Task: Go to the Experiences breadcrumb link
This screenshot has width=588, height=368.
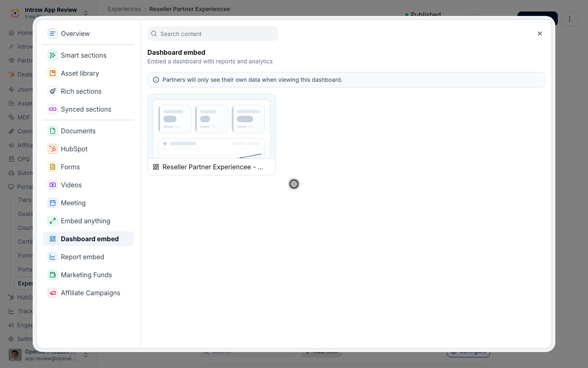Action: [x=124, y=9]
